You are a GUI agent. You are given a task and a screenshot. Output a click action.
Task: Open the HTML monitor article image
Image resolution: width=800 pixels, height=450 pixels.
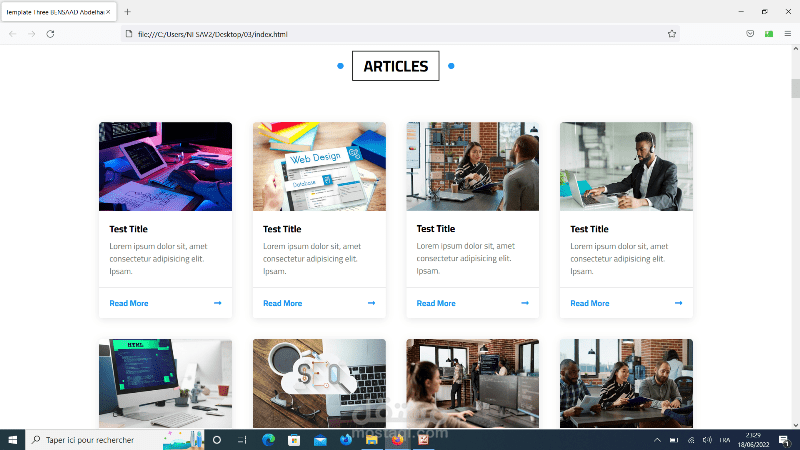tap(165, 384)
